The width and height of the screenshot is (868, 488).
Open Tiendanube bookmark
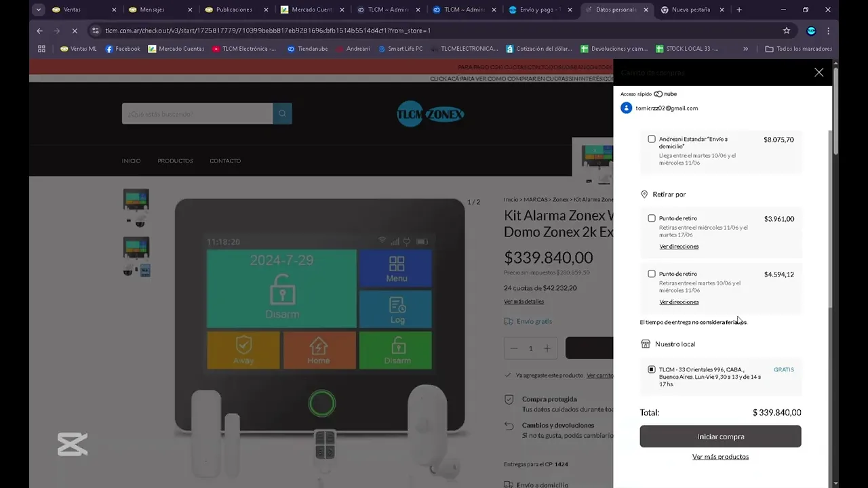(307, 49)
